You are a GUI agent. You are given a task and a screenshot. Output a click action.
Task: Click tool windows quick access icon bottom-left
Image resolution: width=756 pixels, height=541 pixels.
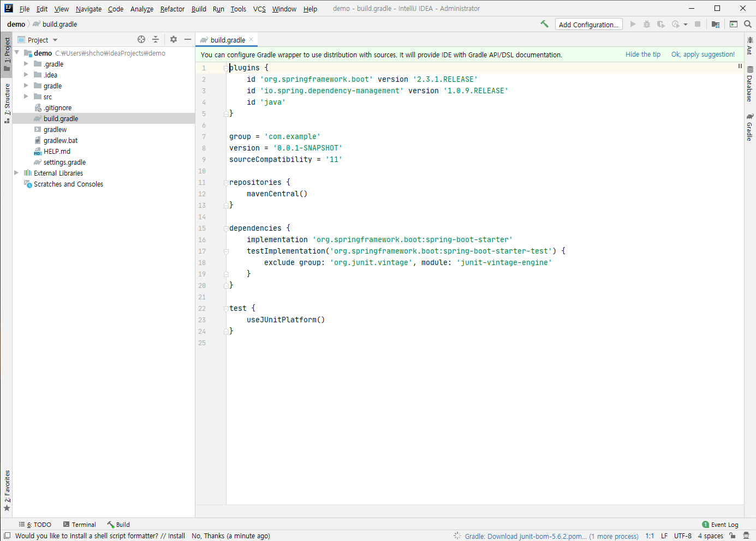[x=7, y=536]
